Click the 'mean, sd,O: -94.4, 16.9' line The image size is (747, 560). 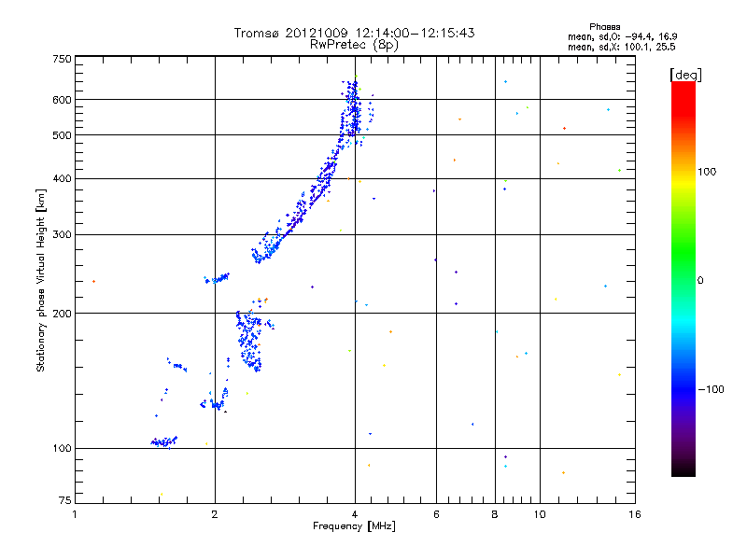pyautogui.click(x=622, y=36)
